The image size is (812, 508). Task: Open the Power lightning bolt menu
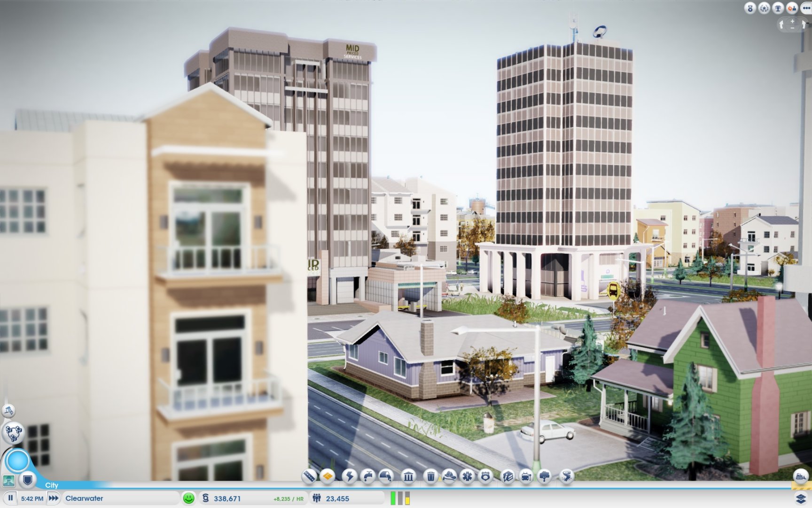pos(350,476)
